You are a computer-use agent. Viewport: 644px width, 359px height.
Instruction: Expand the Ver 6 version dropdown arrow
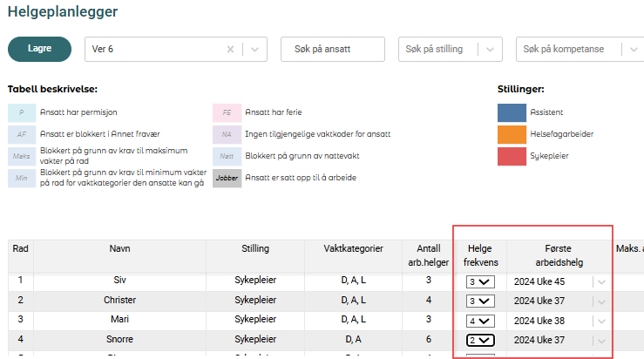pyautogui.click(x=254, y=50)
